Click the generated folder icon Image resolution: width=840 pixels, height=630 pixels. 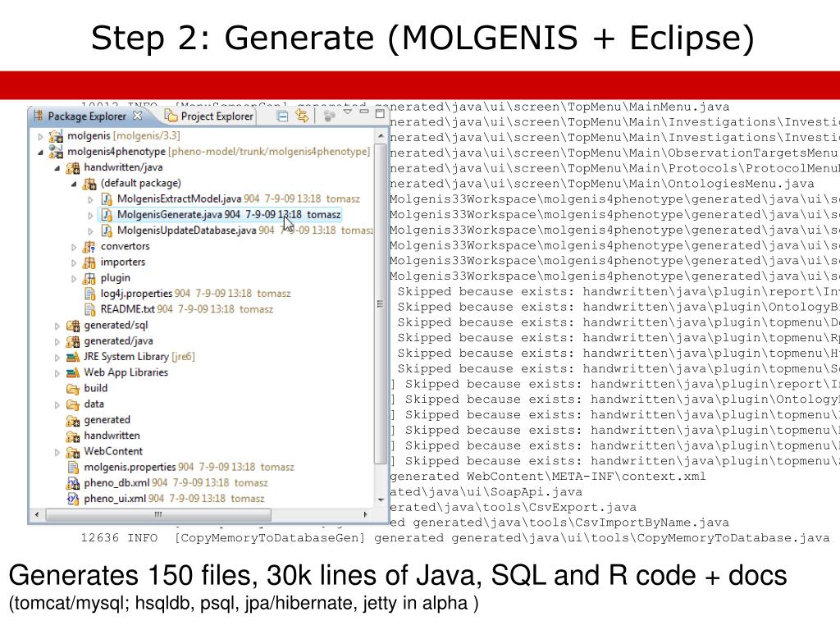click(73, 421)
